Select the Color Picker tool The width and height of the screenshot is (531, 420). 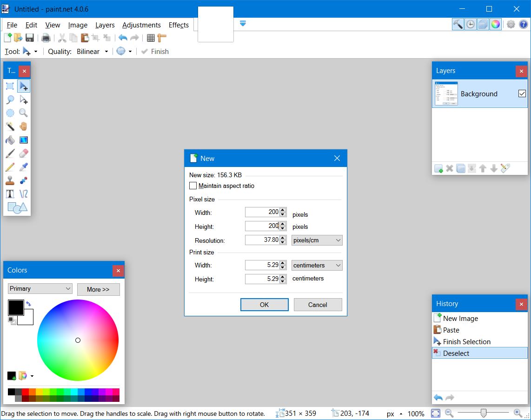(x=24, y=167)
